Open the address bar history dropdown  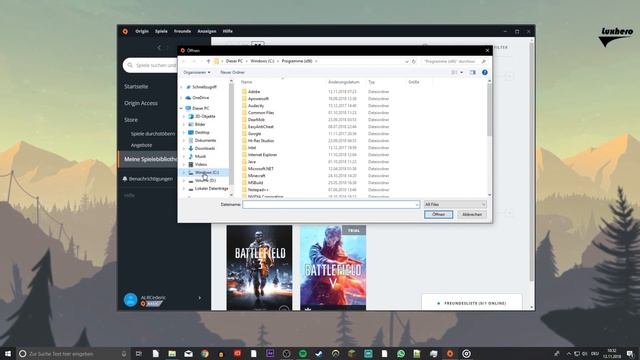tap(407, 61)
